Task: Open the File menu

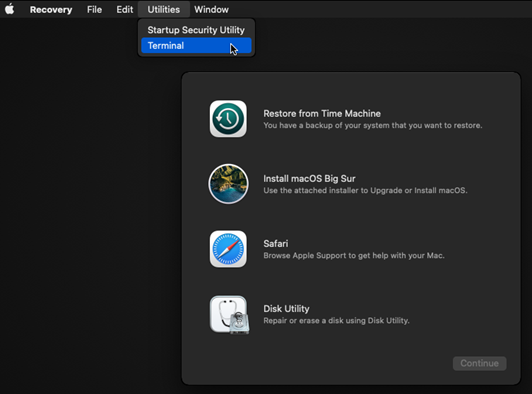Action: click(94, 10)
